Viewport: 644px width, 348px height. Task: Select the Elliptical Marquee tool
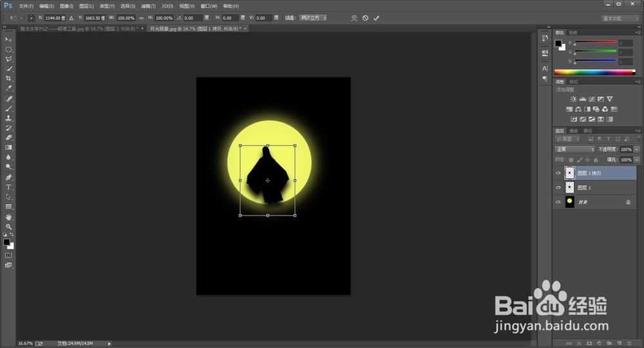click(x=8, y=50)
